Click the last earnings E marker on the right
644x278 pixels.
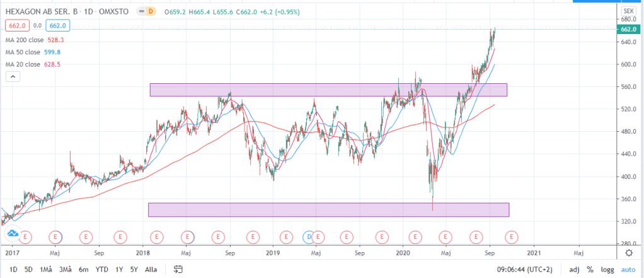point(512,236)
